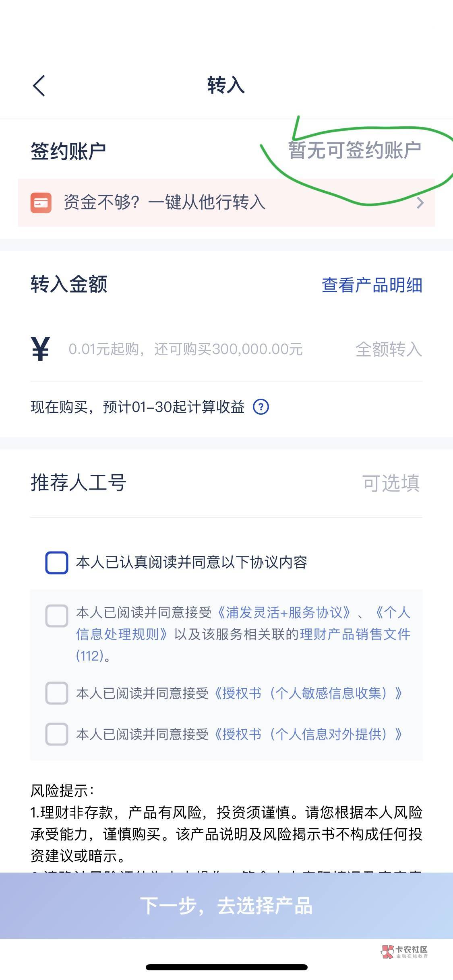
Task: Open the 签约账户 account selector
Action: tap(354, 151)
